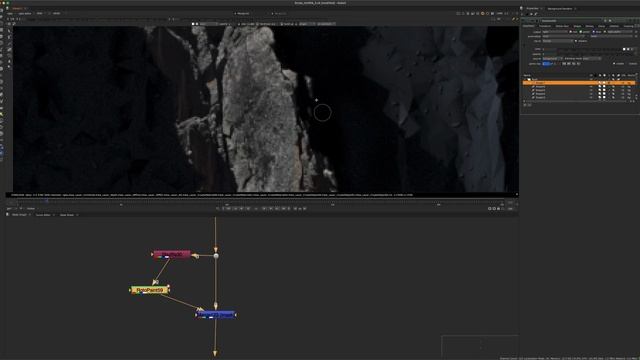
Task: Switch to the Node Graph tab
Action: pos(19,215)
